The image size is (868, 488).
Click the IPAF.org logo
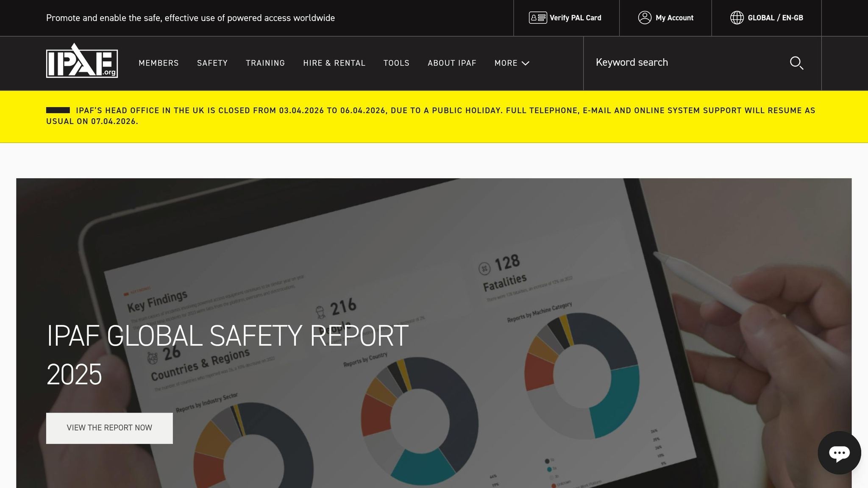point(82,61)
